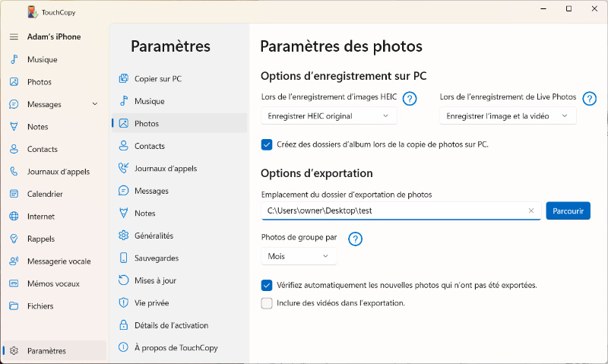The width and height of the screenshot is (608, 364).
Task: Select Mémos vocaux in the device sidebar
Action: (x=53, y=283)
